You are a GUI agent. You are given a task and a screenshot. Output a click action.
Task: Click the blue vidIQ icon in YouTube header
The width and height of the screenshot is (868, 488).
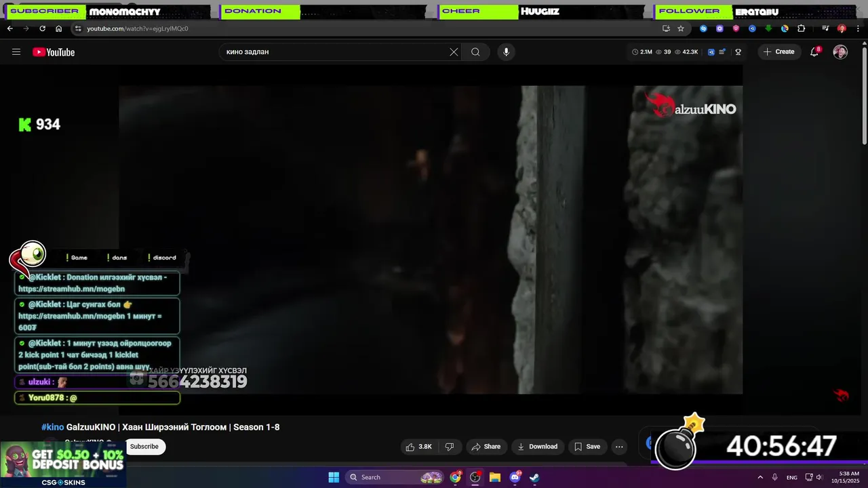coord(711,52)
